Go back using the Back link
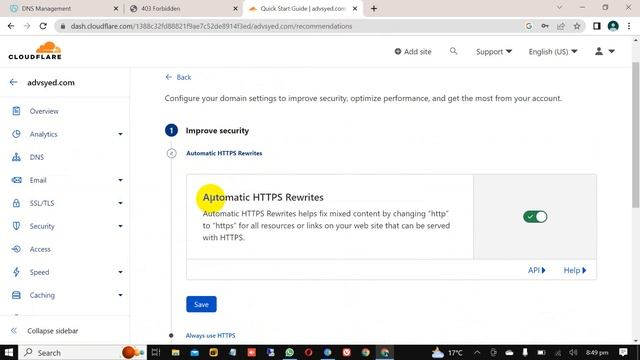 click(x=178, y=77)
